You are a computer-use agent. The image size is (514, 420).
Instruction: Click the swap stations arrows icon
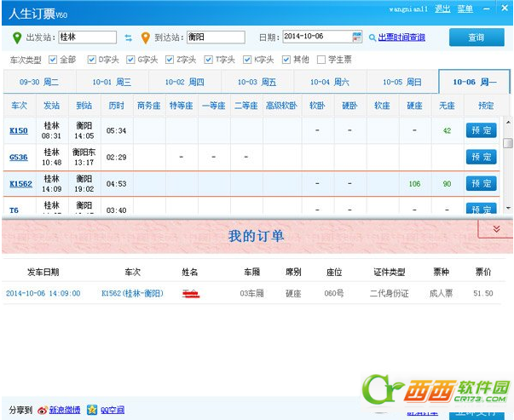[x=129, y=37]
